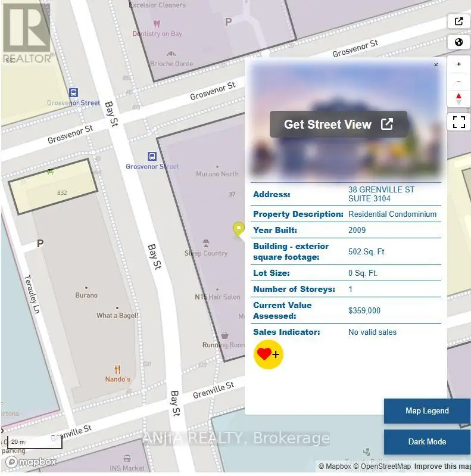
Task: Close the property info popup
Action: [x=436, y=65]
